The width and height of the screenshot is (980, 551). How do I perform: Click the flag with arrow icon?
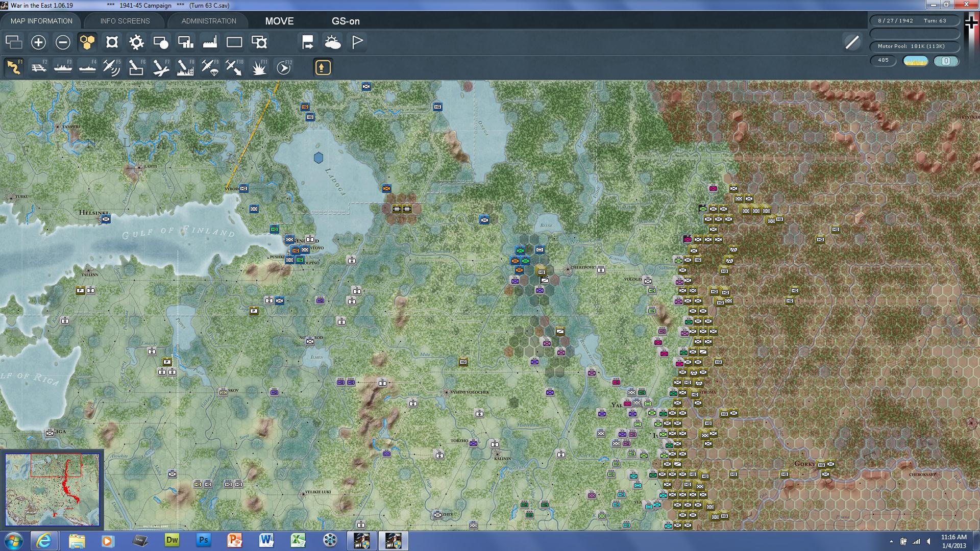click(x=308, y=42)
